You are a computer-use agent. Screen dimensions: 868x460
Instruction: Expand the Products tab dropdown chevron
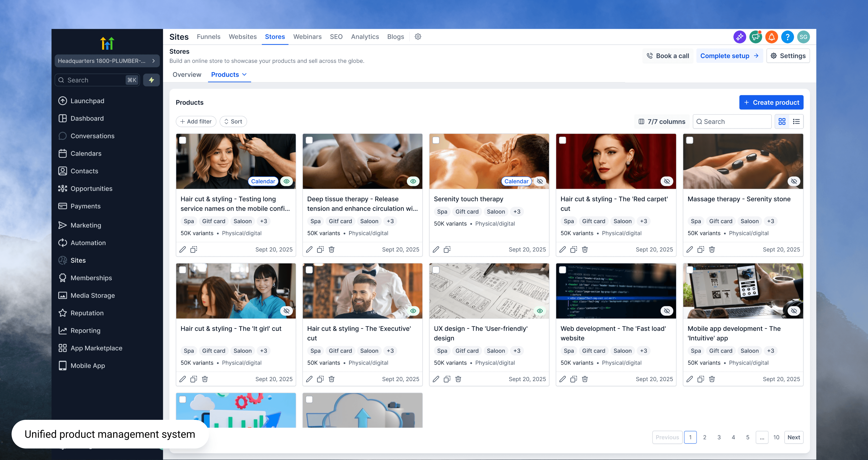pos(245,75)
